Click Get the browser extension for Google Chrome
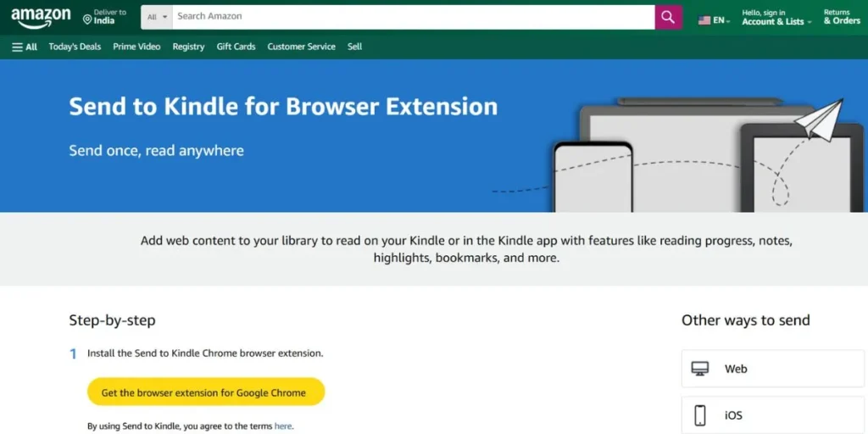This screenshot has height=434, width=868. pyautogui.click(x=206, y=392)
